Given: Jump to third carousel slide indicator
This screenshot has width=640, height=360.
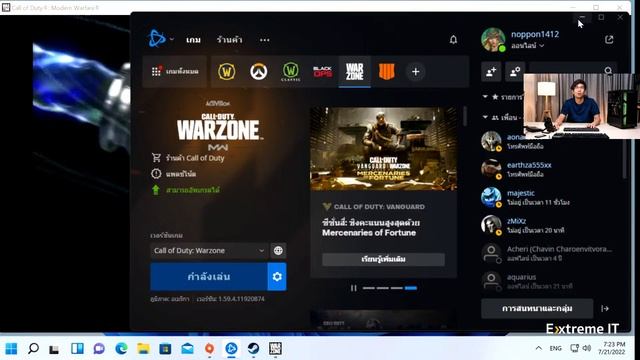Looking at the screenshot, I should click(397, 288).
